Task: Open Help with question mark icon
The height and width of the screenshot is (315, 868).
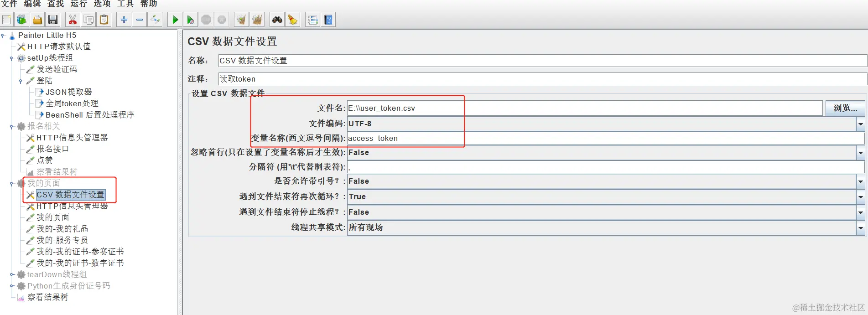Action: point(328,20)
